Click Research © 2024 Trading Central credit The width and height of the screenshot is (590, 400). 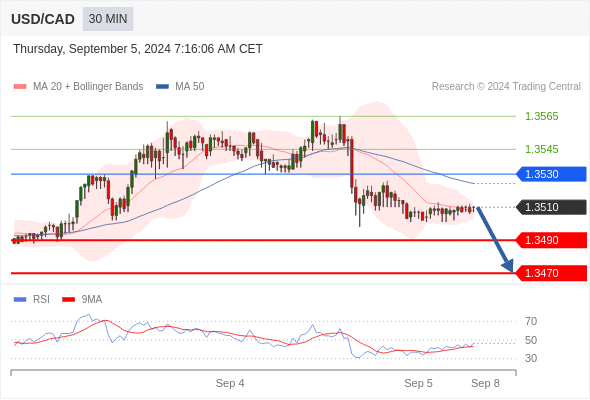tap(506, 87)
